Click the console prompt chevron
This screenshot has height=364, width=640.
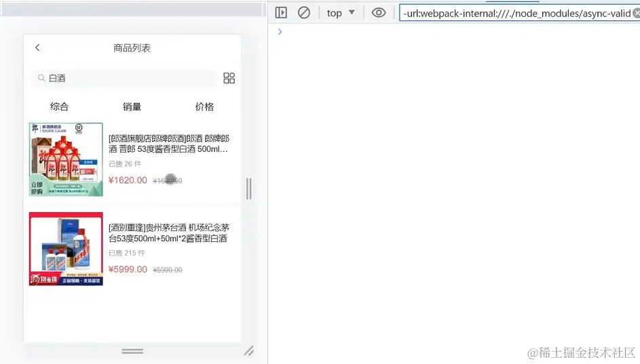(280, 32)
